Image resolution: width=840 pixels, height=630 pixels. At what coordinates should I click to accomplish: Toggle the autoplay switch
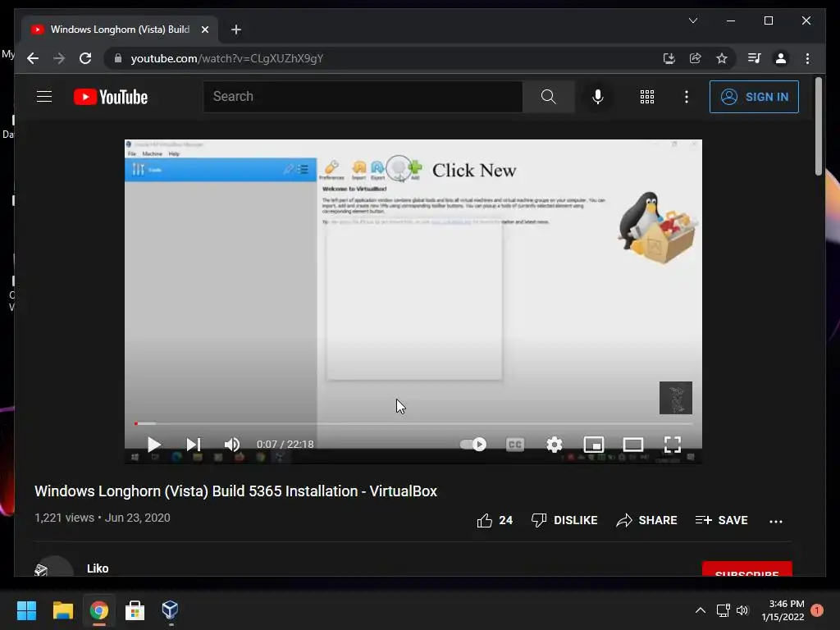(473, 444)
